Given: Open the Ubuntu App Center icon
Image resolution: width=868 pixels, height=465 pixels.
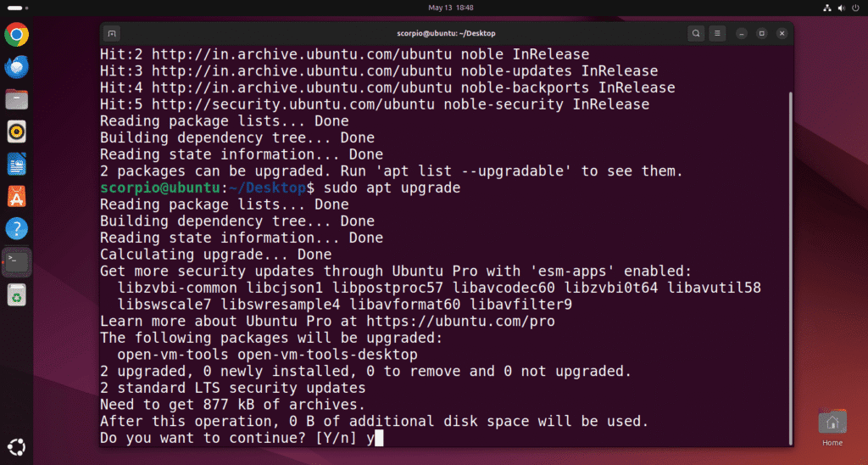Looking at the screenshot, I should (x=17, y=197).
